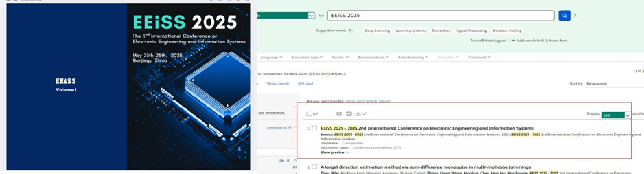Viewport: 644px width, 174px height.
Task: Click the blue search magnifier button
Action: click(x=564, y=15)
